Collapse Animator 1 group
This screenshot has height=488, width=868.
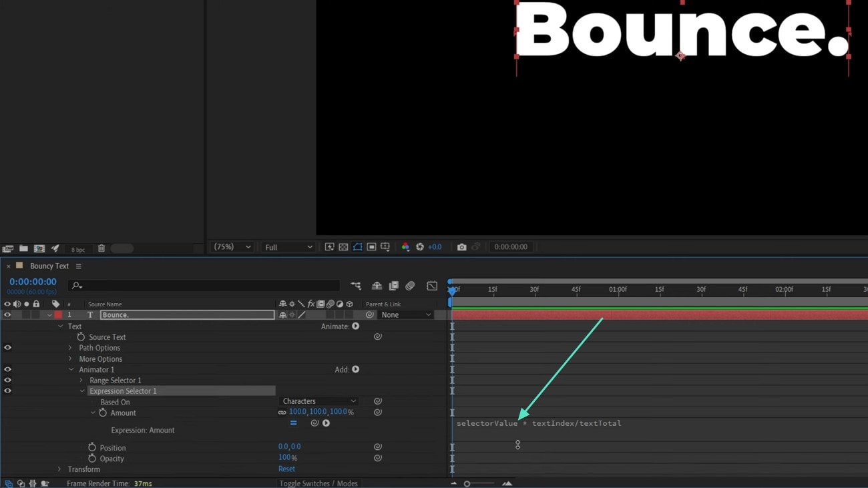coord(71,370)
